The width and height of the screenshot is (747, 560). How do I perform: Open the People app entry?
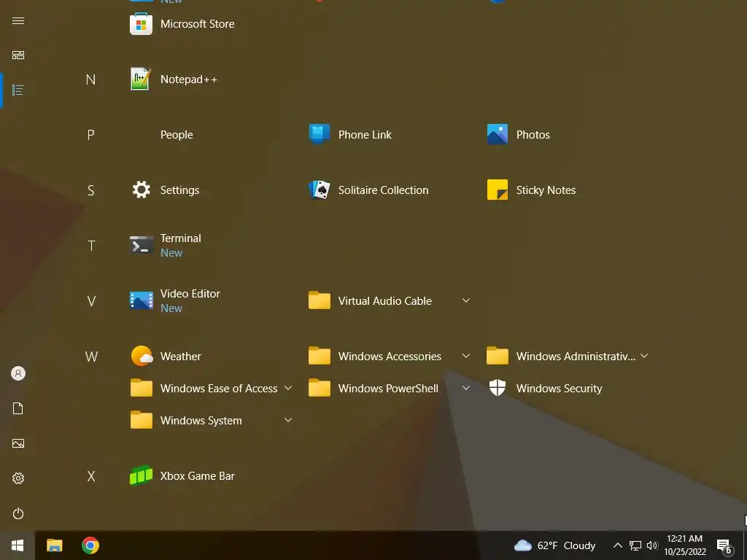[177, 135]
